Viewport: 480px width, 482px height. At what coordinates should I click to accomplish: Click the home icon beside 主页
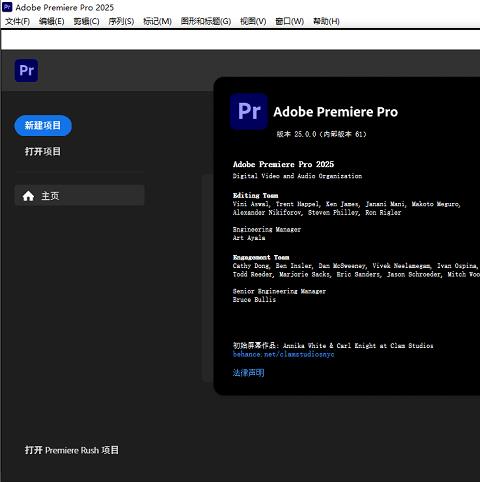click(x=28, y=196)
